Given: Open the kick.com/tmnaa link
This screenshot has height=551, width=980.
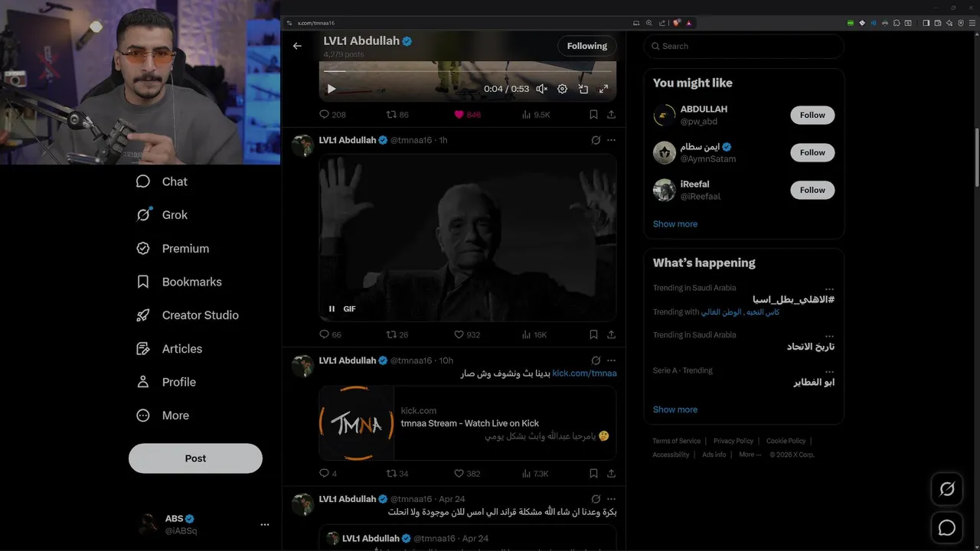Looking at the screenshot, I should tap(584, 373).
